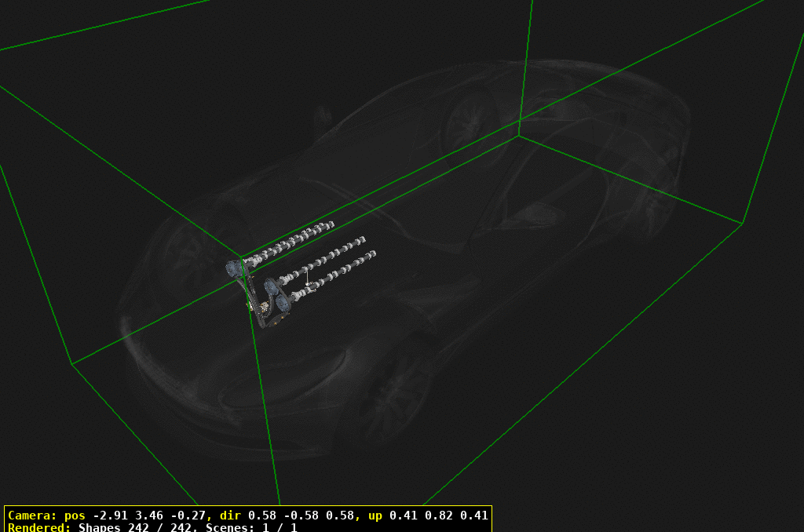Click the car's side mirror

(322, 118)
